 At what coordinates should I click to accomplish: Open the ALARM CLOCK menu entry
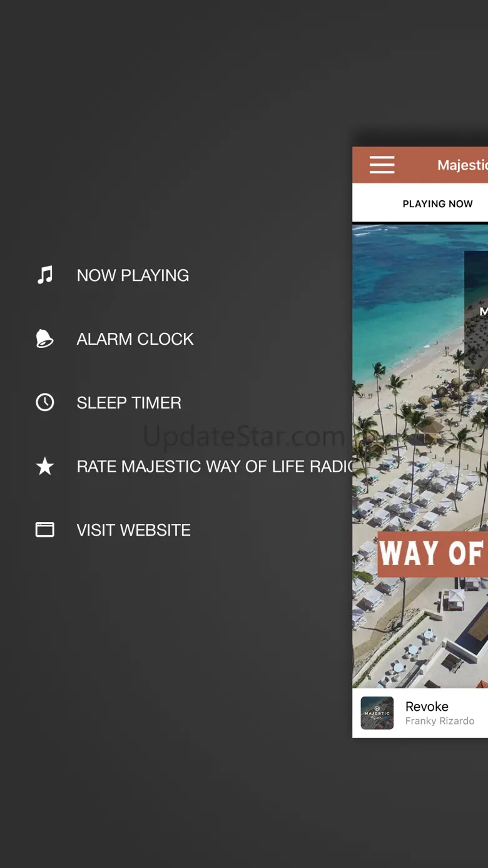click(x=135, y=339)
